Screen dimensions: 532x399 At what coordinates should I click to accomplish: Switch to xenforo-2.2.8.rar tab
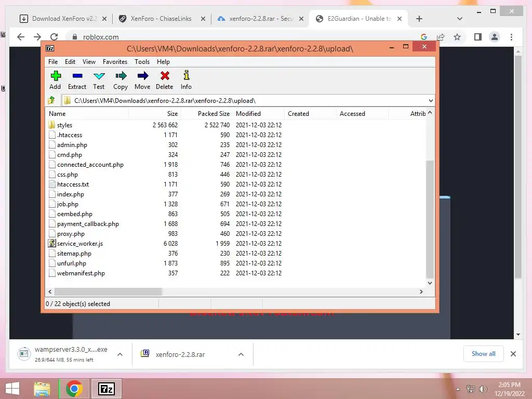[260, 19]
